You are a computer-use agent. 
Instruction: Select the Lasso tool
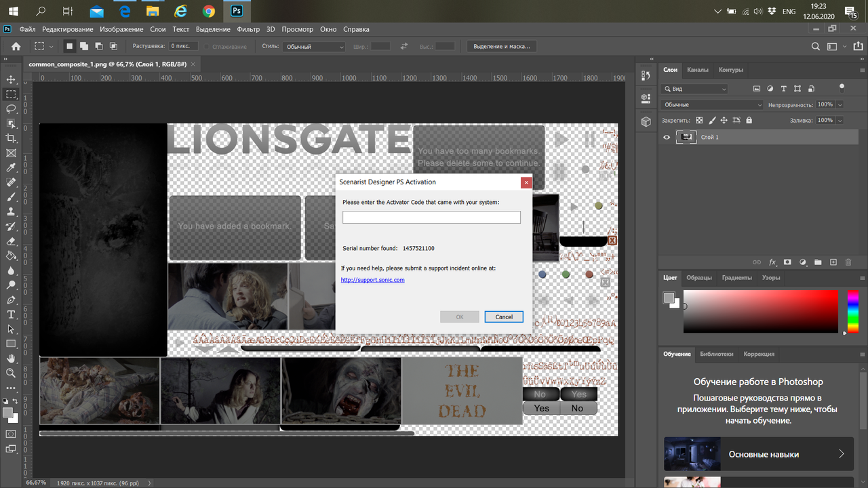(11, 109)
